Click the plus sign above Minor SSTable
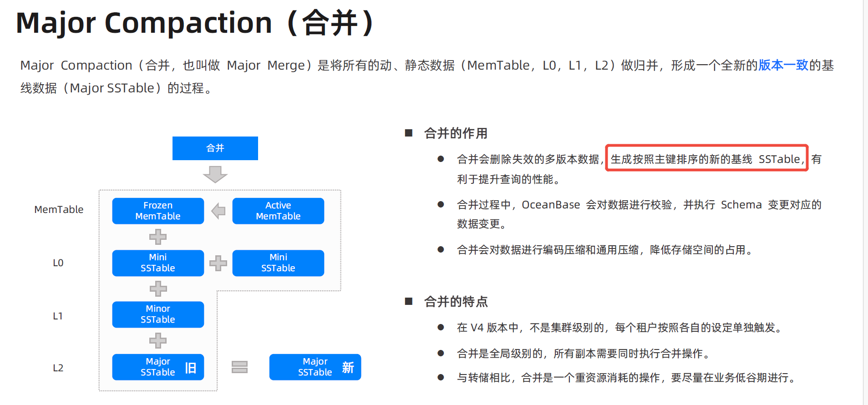Viewport: 868px width, 405px height. click(158, 289)
